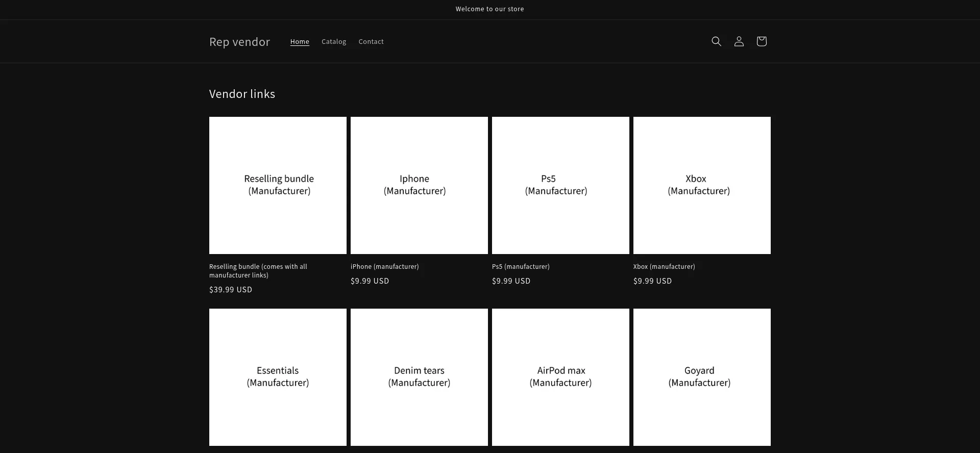Open the account login icon

(739, 41)
